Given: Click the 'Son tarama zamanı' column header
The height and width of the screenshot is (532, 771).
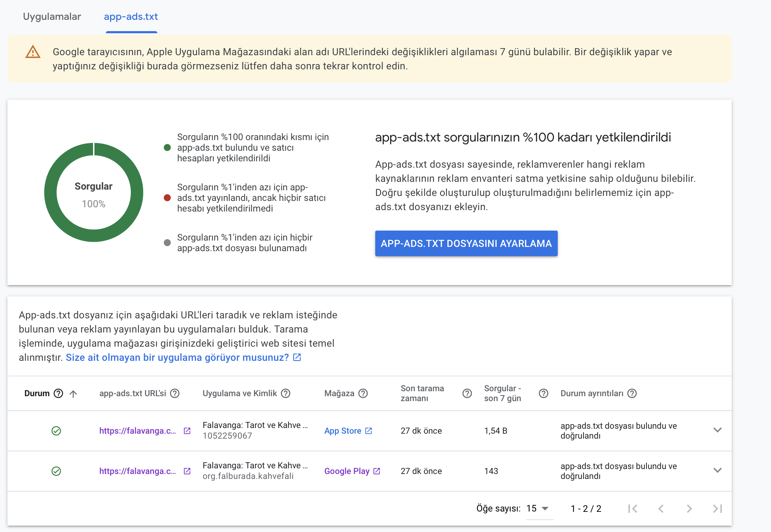Looking at the screenshot, I should point(422,393).
